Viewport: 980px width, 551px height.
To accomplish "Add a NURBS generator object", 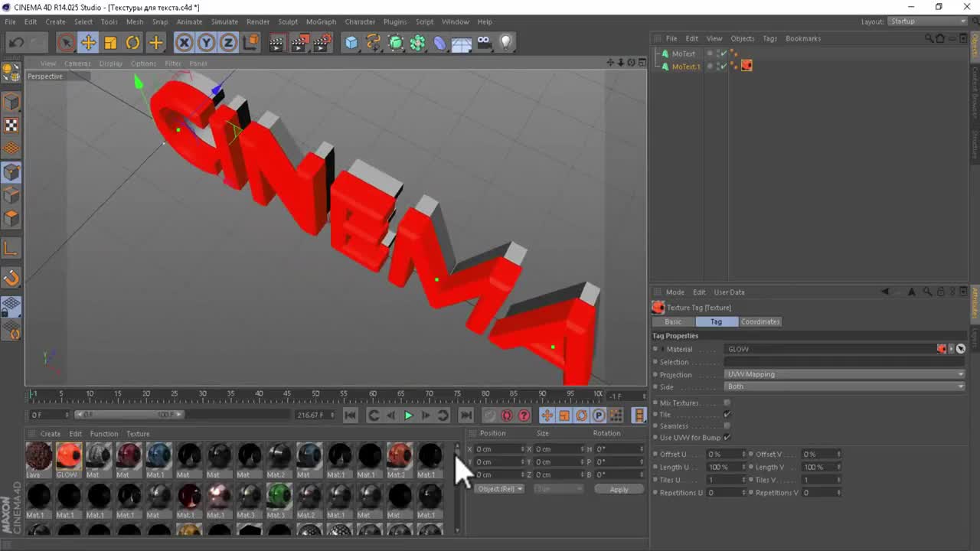I will (396, 43).
